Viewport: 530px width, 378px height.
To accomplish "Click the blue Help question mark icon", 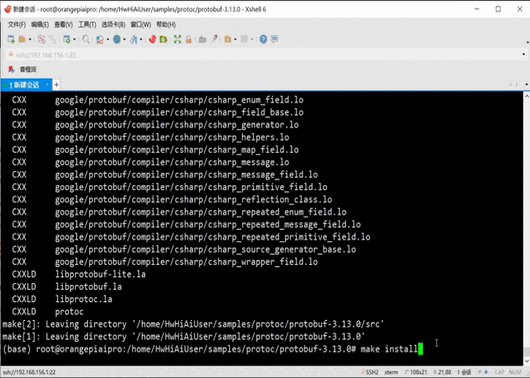I will tap(263, 40).
